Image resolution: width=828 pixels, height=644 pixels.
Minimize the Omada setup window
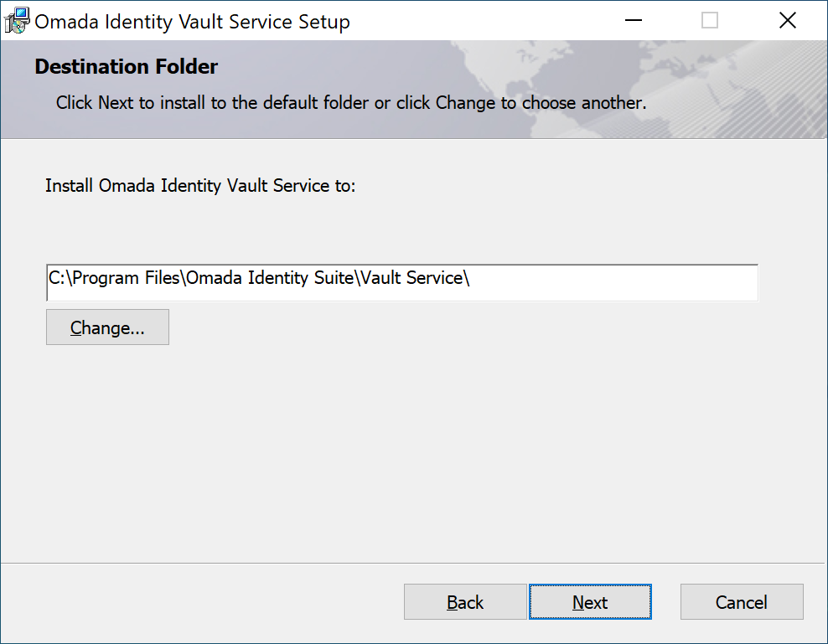[x=633, y=21]
